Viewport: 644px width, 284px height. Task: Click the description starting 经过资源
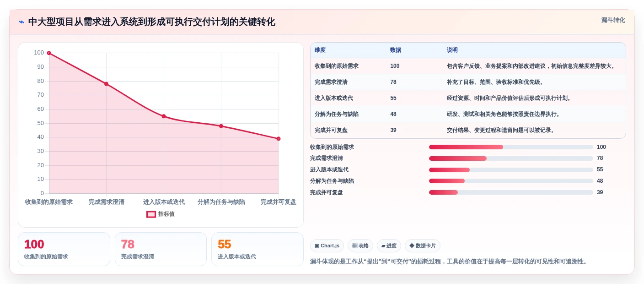click(x=509, y=98)
